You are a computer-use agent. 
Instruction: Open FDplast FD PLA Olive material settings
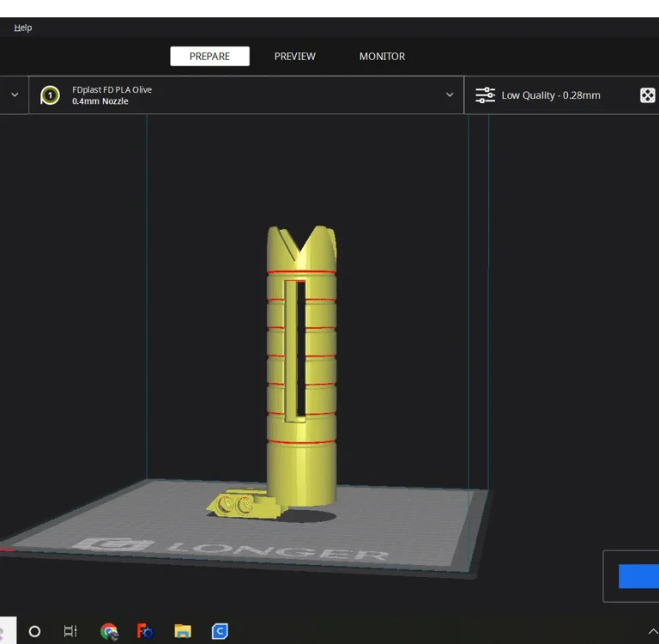tap(112, 90)
